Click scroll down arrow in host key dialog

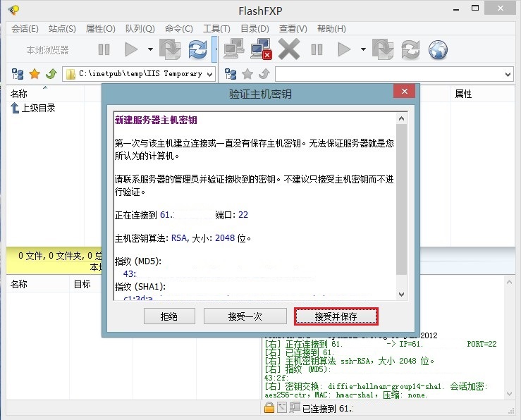[x=401, y=294]
